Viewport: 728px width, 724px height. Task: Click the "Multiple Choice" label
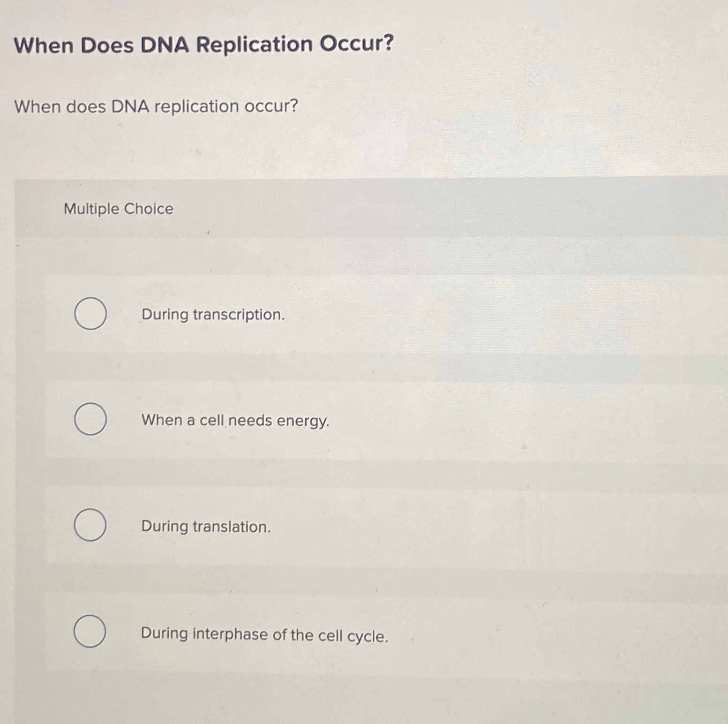(x=118, y=209)
